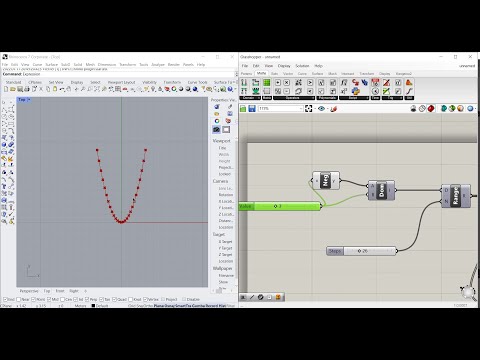Click the camera icon in Rhino Properties panel
Screen dimensions: 480x360
click(x=216, y=130)
